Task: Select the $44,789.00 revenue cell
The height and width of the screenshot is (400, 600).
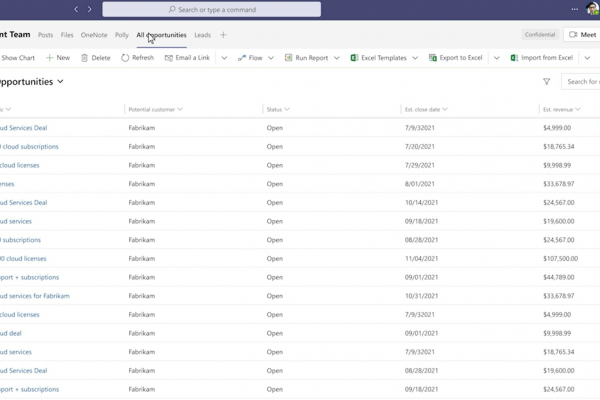Action: (559, 277)
